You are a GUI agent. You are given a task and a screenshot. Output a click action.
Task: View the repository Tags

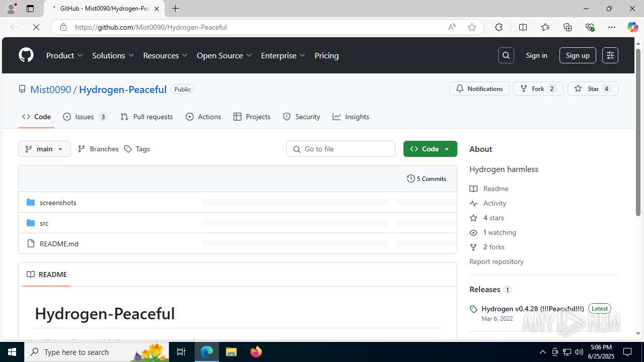click(137, 149)
